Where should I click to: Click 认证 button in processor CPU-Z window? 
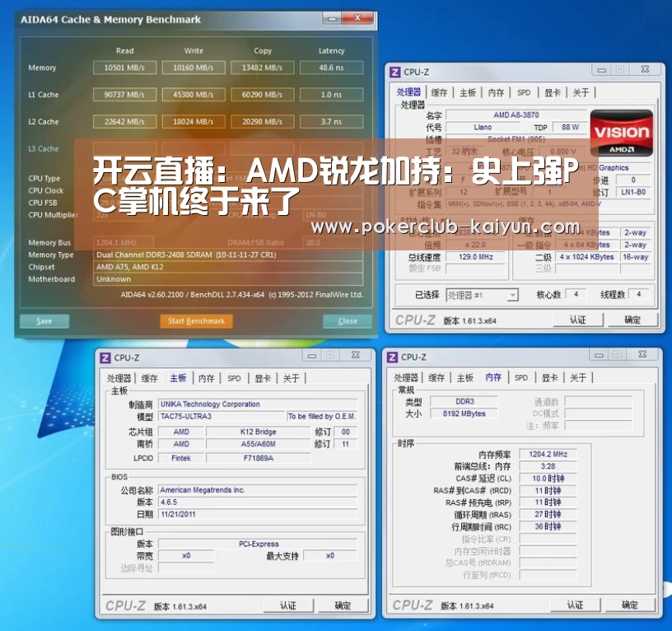point(578,320)
